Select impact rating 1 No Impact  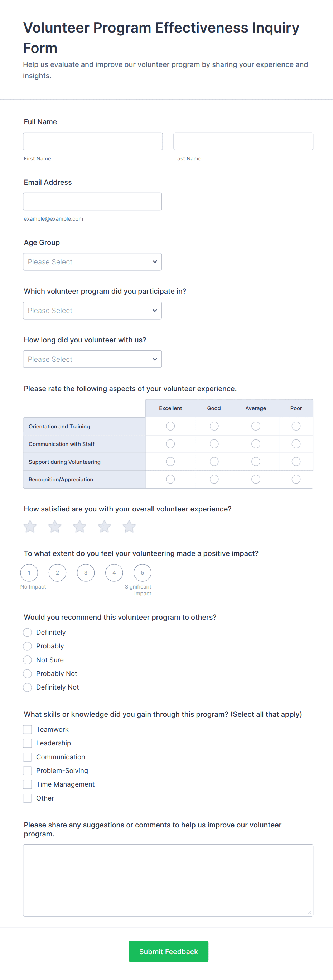(29, 572)
